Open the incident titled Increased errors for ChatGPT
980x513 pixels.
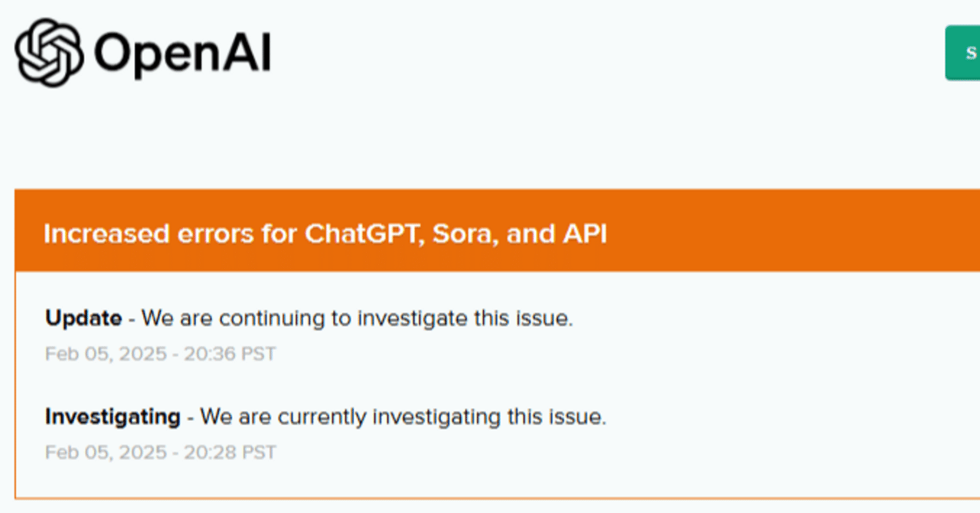(x=325, y=234)
